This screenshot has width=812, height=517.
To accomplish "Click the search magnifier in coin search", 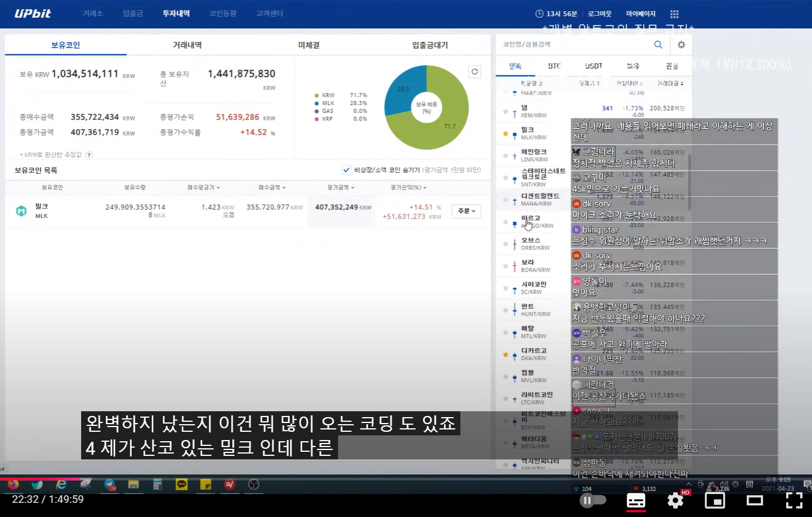I will pos(658,45).
